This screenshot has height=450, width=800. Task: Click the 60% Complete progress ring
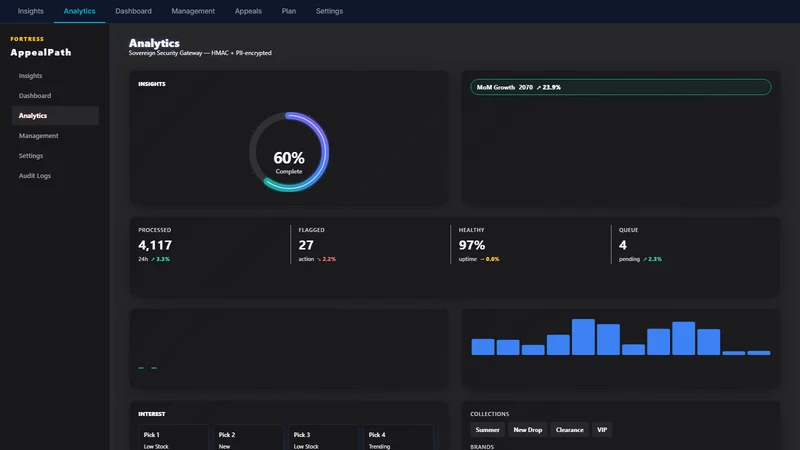pos(289,152)
